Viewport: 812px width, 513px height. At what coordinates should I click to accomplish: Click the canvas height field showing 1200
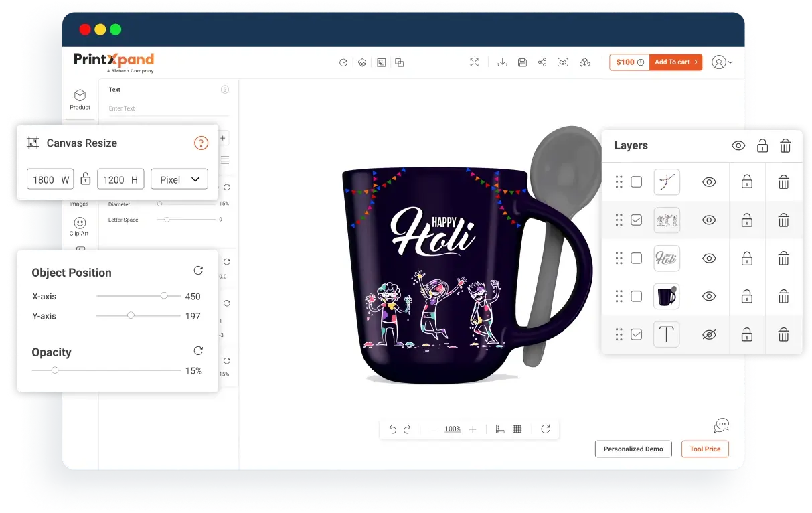(x=120, y=179)
